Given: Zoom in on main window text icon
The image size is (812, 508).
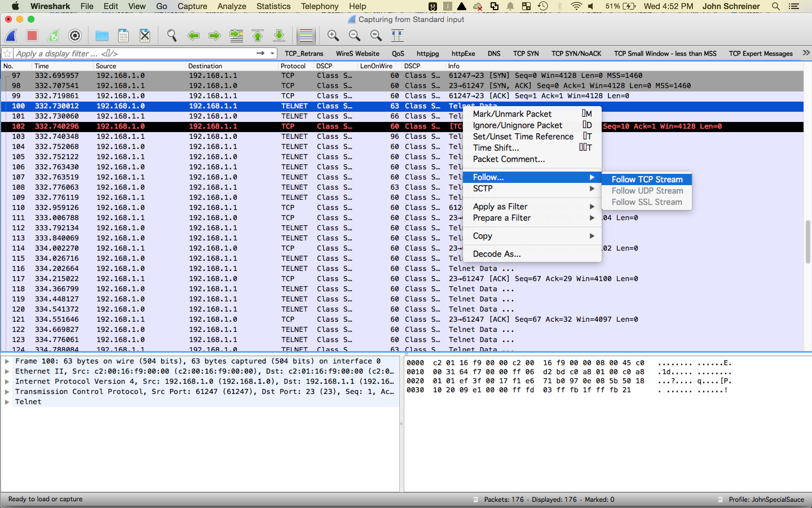Looking at the screenshot, I should coord(333,36).
